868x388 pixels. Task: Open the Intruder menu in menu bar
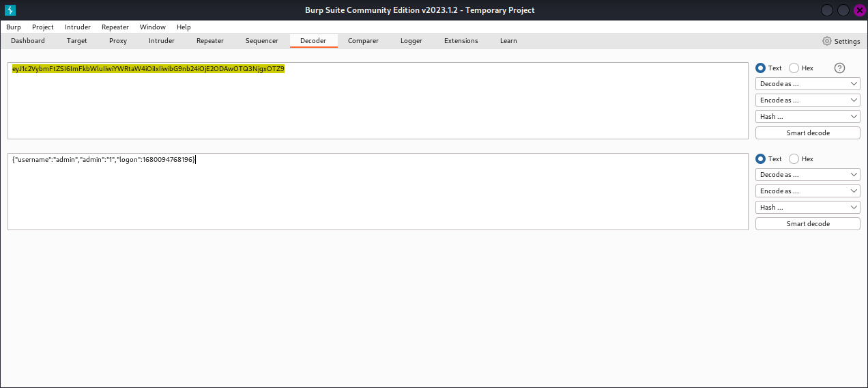[77, 27]
